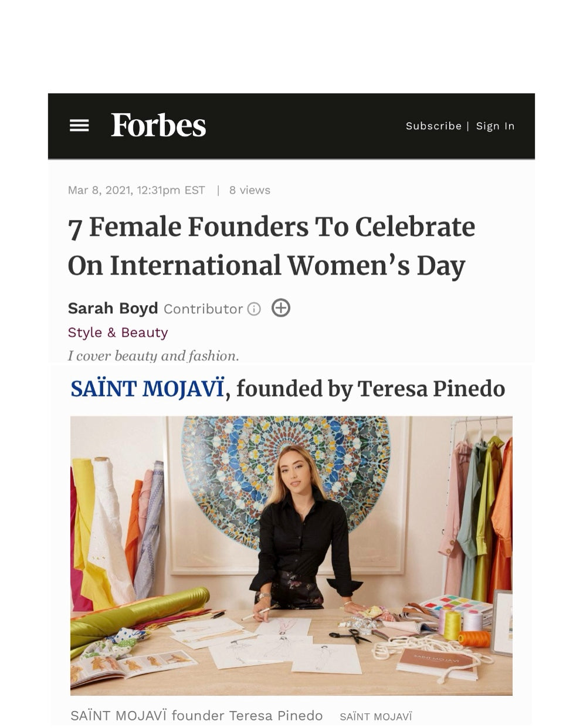Screen dimensions: 583x728
Task: Click 'founded by Teresa Pinedo' heading text
Action: (371, 389)
